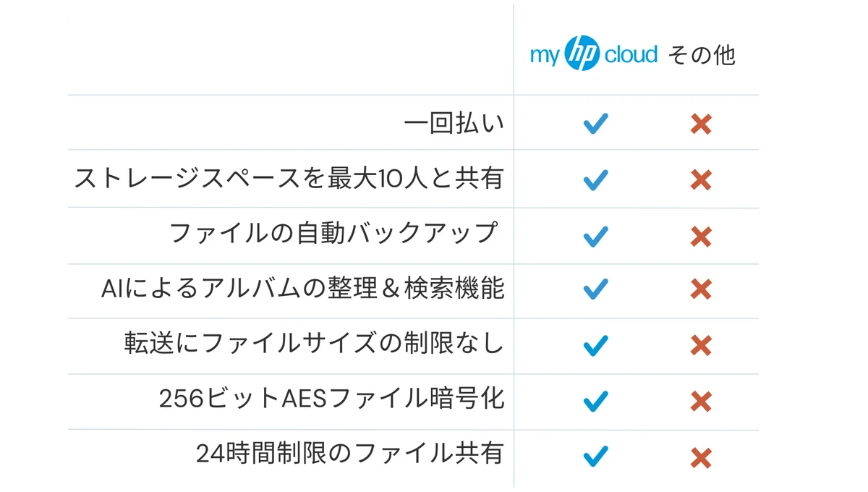The height and width of the screenshot is (492, 868).
Task: Click blue checkmark for ストレージスペース共有 row
Action: 595,179
